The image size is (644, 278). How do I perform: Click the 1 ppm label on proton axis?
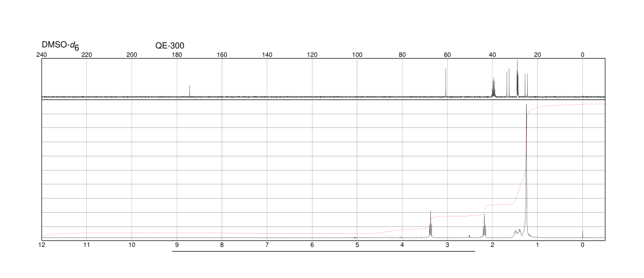537,245
